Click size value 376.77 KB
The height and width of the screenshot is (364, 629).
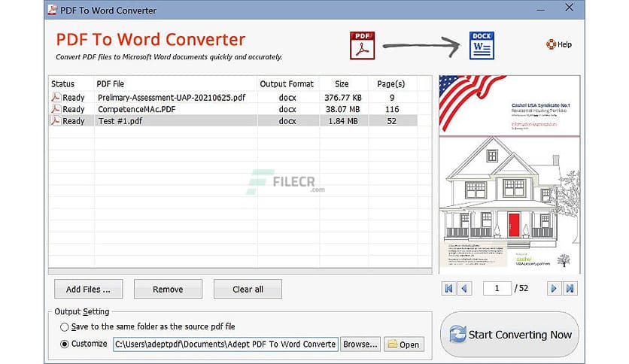pos(343,98)
